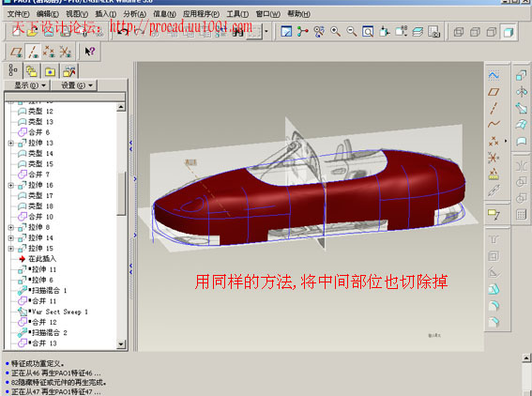Click the datum plane tool in right toolbar
532x396 pixels.
click(x=494, y=92)
